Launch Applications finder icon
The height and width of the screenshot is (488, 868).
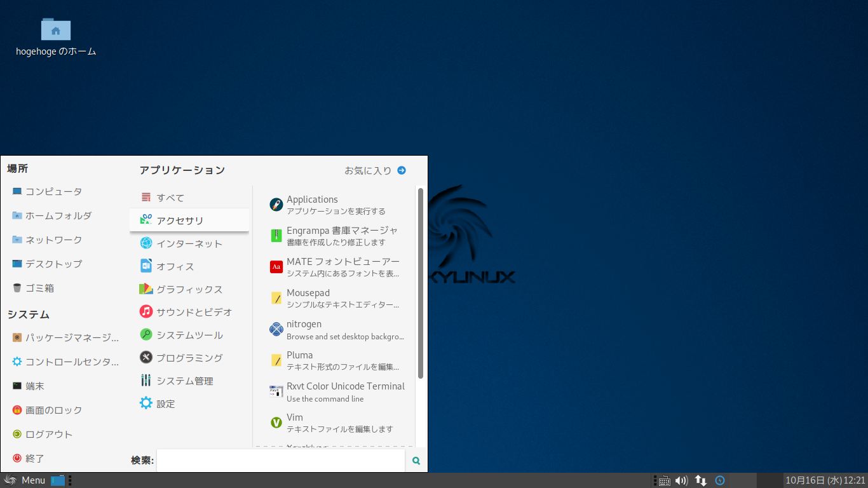[x=276, y=205]
